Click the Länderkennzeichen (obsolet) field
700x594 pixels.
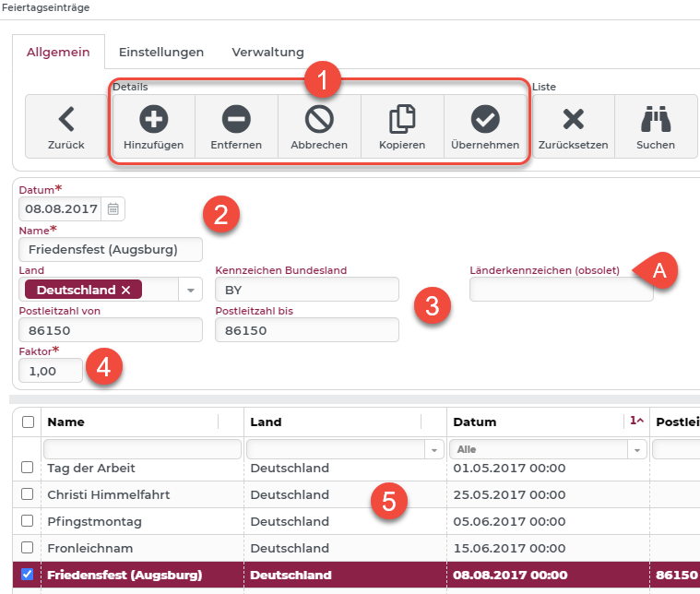pyautogui.click(x=561, y=290)
